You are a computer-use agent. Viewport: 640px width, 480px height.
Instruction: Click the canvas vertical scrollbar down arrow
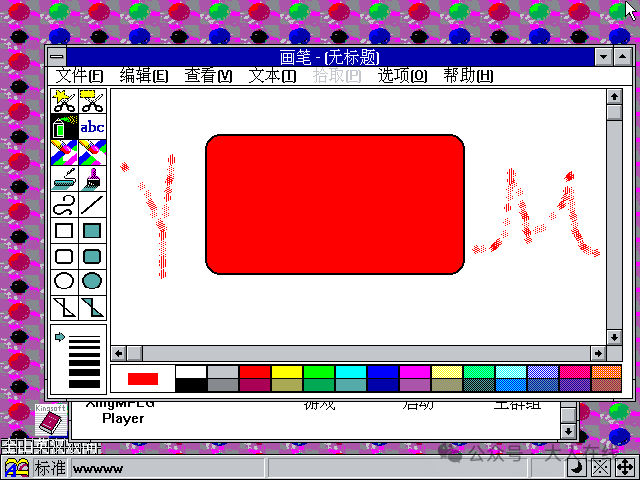click(614, 337)
